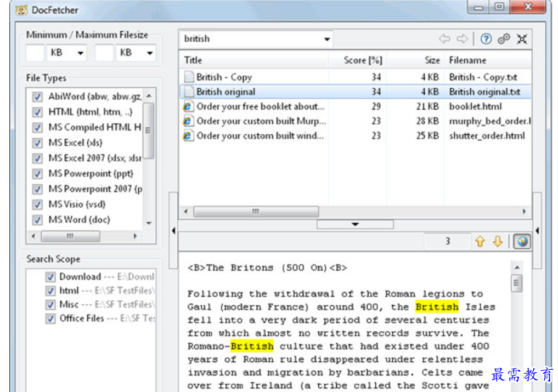Uncheck MS Visio (vsd) checkbox
Viewport: 558px width, 392px height.
pyautogui.click(x=37, y=204)
